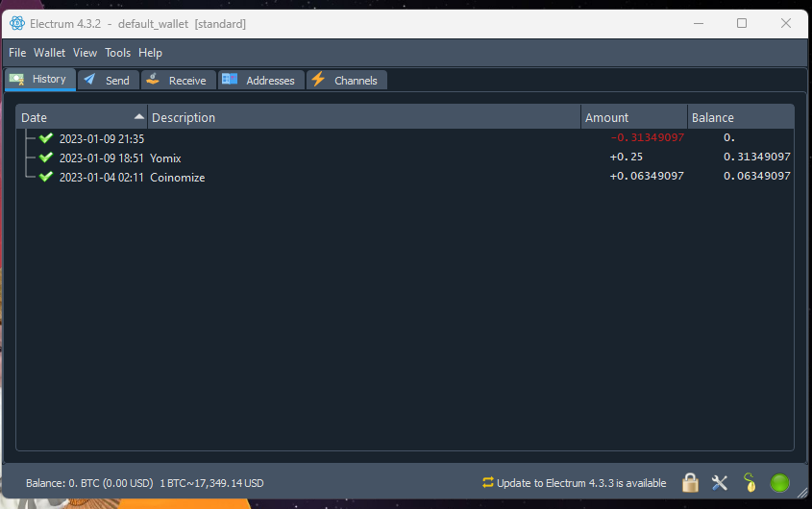Switch to the Channels tab
The width and height of the screenshot is (812, 509).
pos(347,81)
